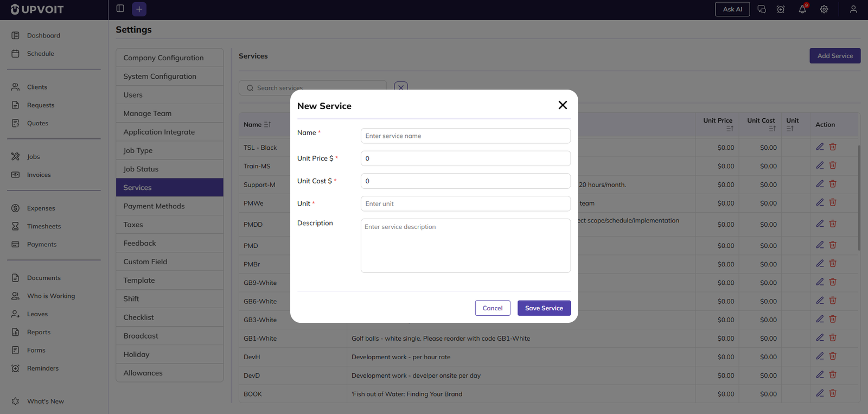The height and width of the screenshot is (414, 868).
Task: Sort the table by the Unit column
Action: point(790,129)
